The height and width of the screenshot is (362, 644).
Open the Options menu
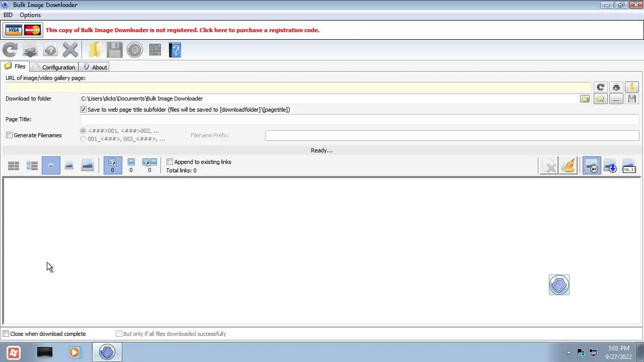(30, 15)
